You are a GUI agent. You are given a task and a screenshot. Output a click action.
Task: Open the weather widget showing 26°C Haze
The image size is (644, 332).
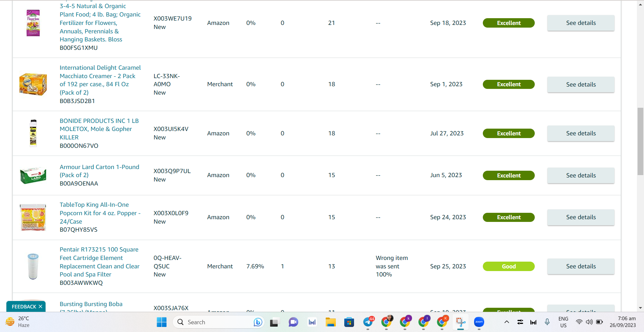[x=18, y=322]
